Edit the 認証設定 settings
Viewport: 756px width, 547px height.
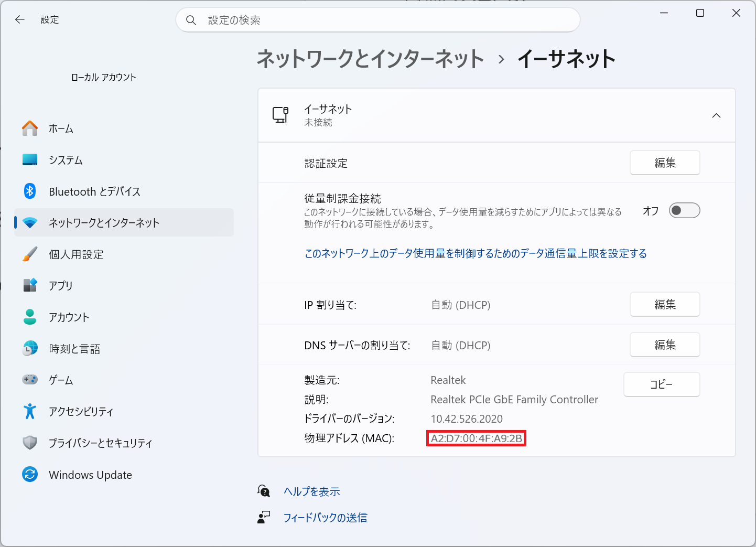665,163
